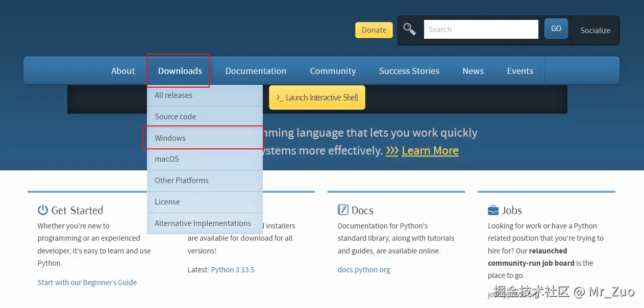Click the Docs notepad icon

(x=343, y=210)
